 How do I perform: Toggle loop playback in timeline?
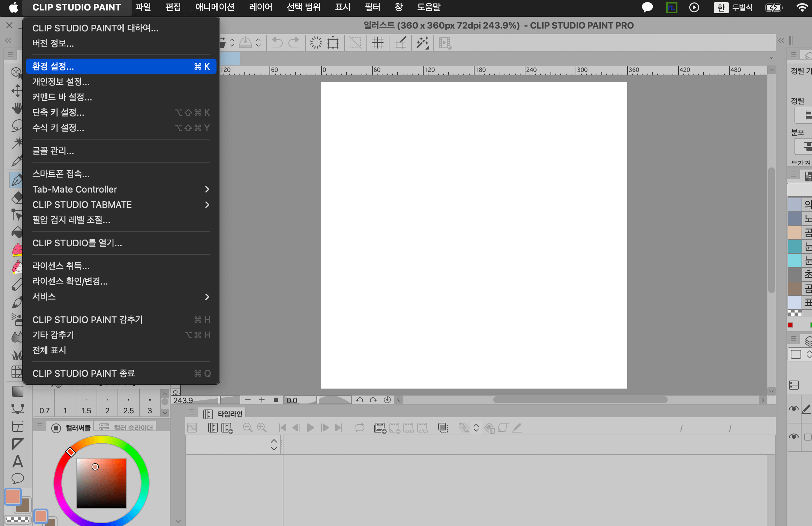coord(359,428)
